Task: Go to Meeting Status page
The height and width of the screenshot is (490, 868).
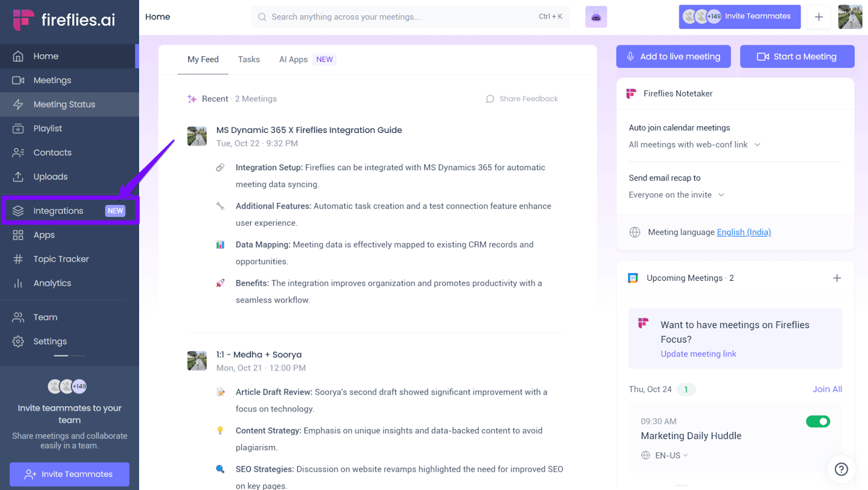Action: click(68, 105)
